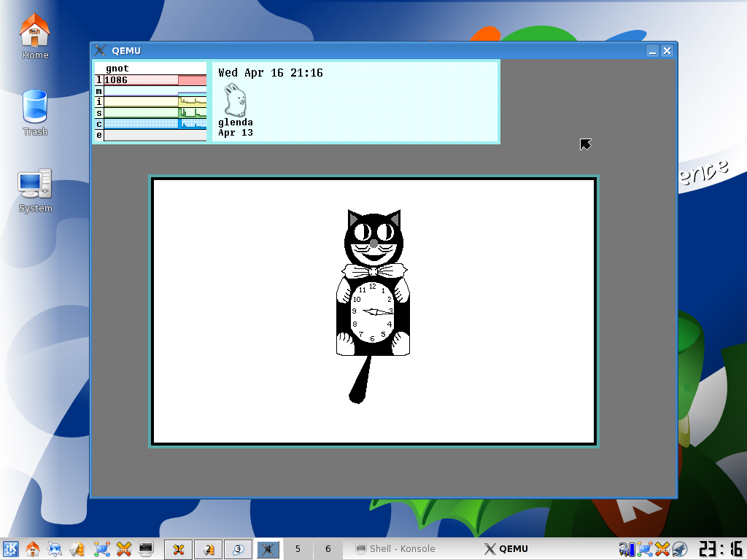Switch to virtual desktop 1
The width and height of the screenshot is (747, 560).
click(x=179, y=549)
